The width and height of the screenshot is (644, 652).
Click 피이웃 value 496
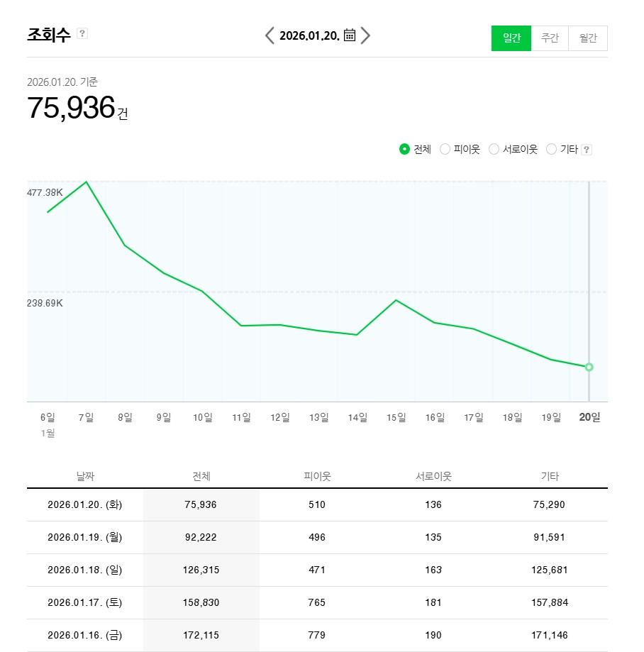point(317,537)
